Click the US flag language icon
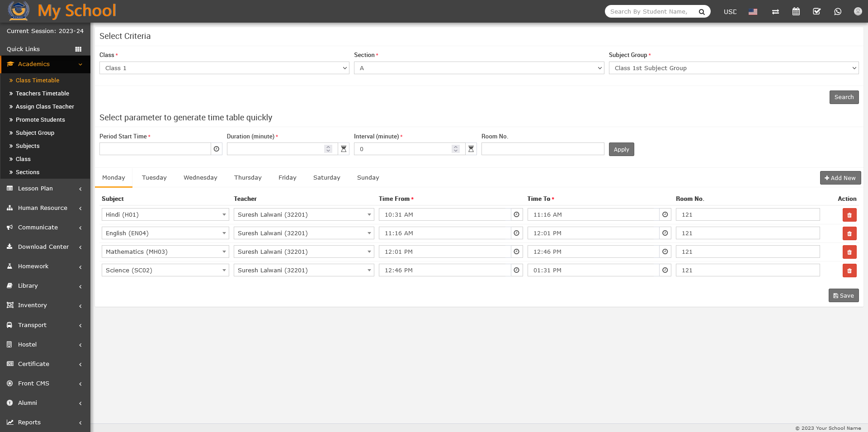868x432 pixels. point(753,12)
